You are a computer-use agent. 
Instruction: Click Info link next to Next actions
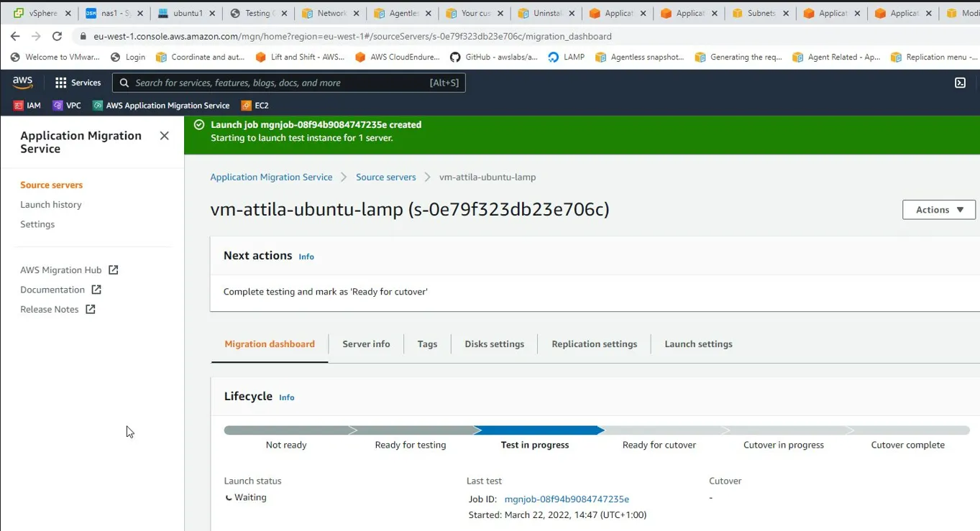point(306,257)
